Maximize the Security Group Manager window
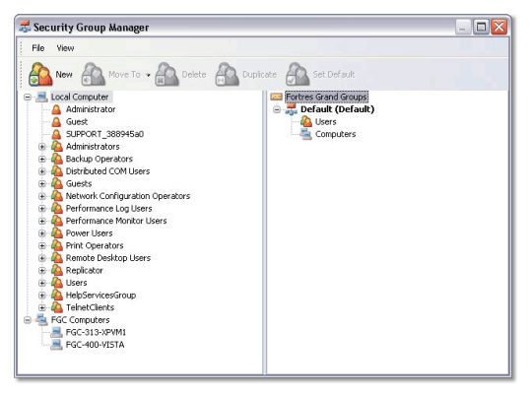 point(481,27)
